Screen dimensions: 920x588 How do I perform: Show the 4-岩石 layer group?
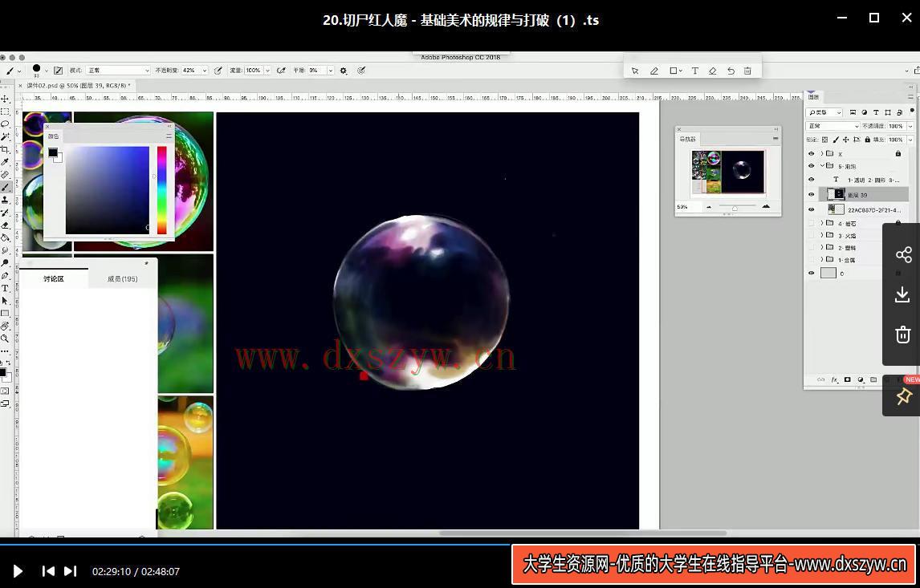pos(812,223)
